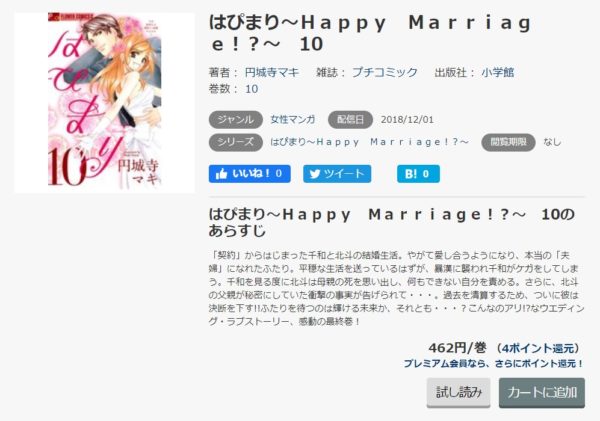Click the 試し読み trial read button

pyautogui.click(x=458, y=392)
